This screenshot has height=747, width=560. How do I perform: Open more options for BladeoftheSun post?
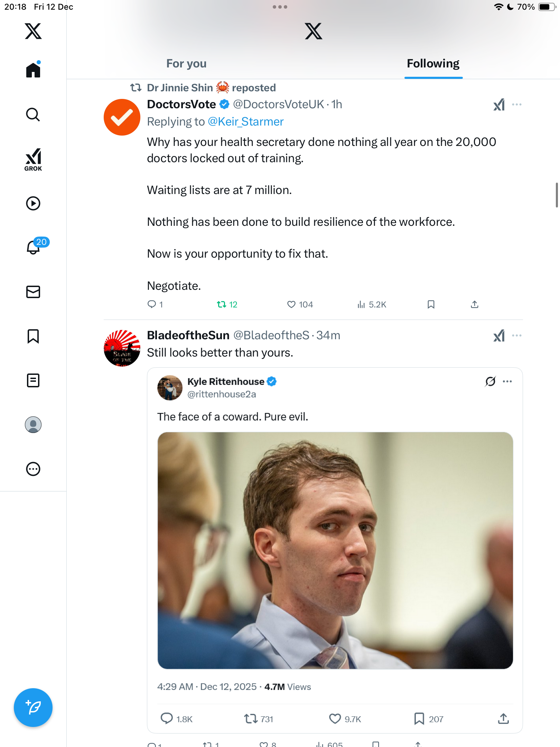[517, 335]
